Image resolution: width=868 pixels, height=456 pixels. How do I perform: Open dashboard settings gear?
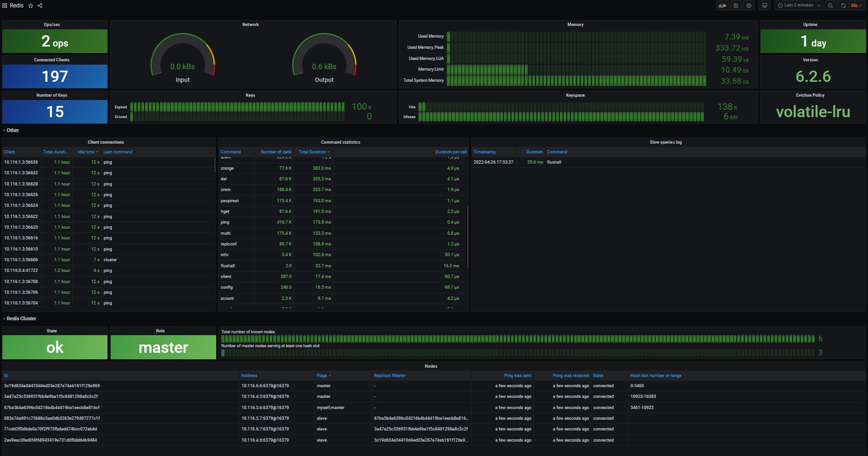(749, 6)
